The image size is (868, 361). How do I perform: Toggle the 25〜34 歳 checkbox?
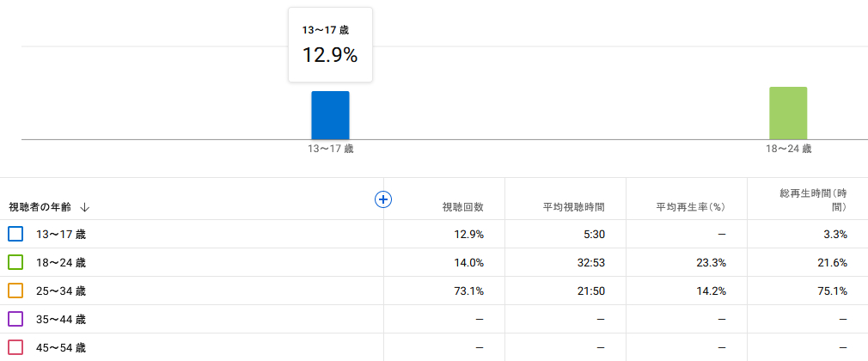pos(15,291)
